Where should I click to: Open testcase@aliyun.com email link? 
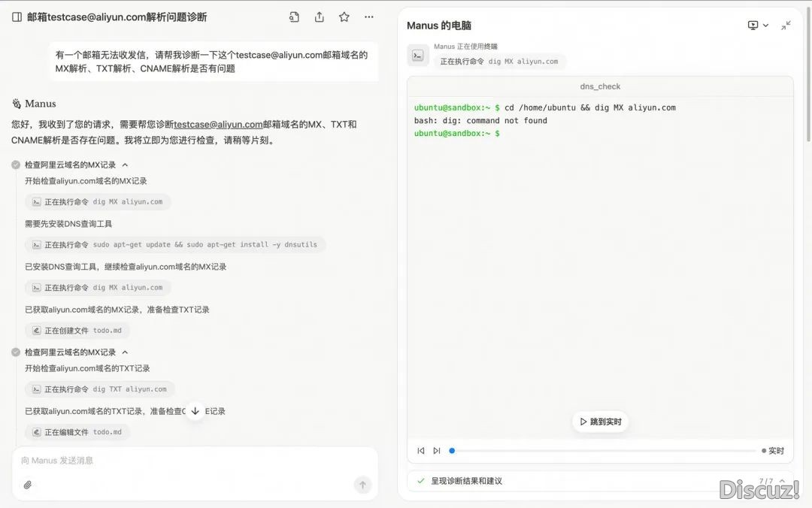pos(218,125)
